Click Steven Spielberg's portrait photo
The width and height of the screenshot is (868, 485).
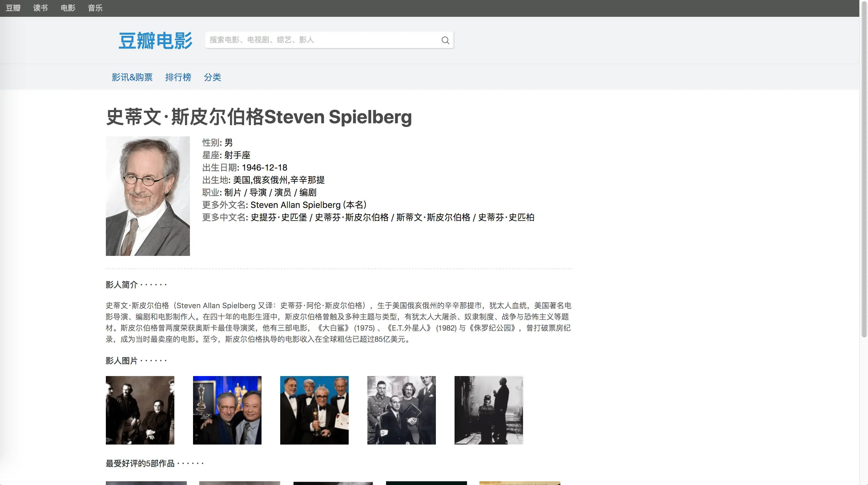point(148,196)
